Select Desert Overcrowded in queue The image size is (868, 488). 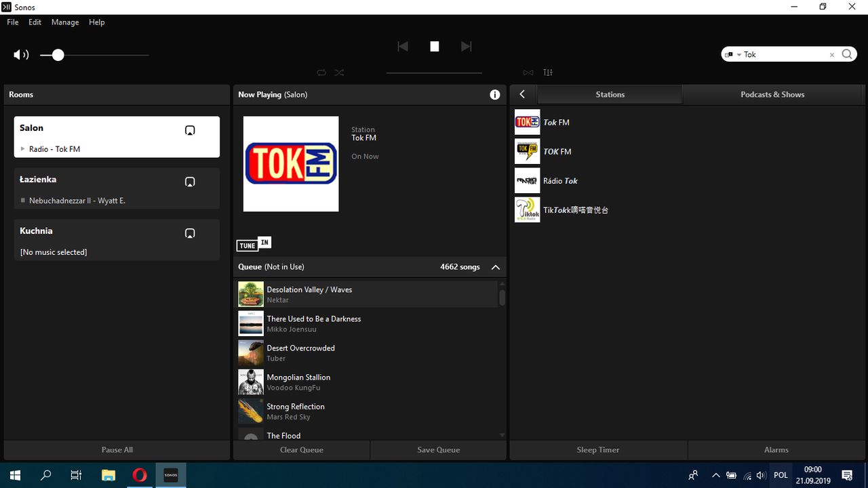click(x=366, y=352)
